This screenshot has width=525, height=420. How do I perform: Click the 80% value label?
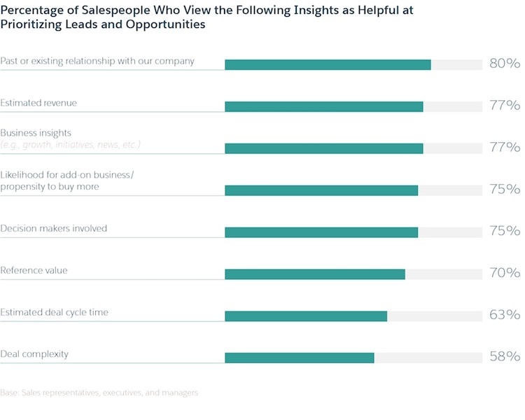point(504,64)
